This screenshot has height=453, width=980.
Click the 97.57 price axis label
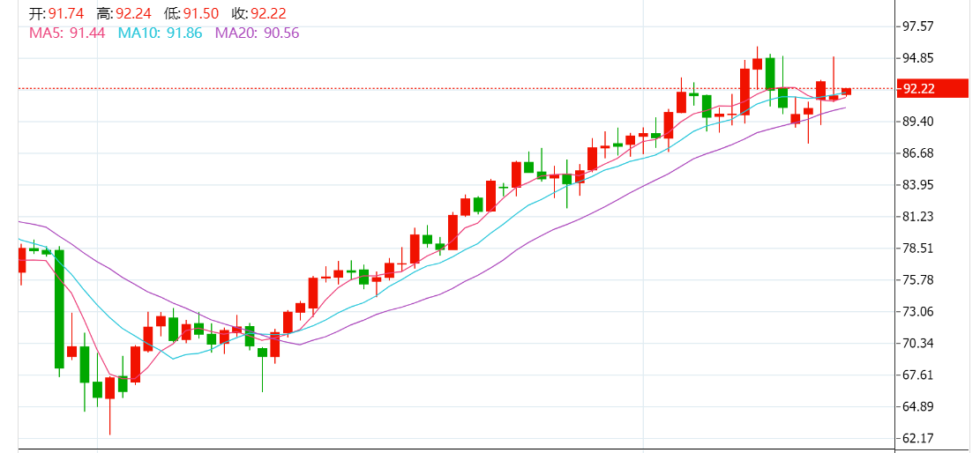coord(916,26)
